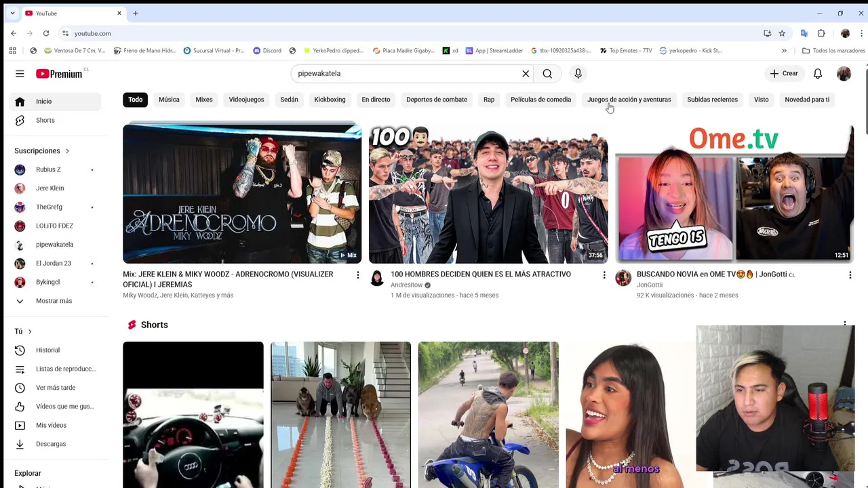Open options menu for ADRENOCROMO mix
Viewport: 868px width, 488px height.
click(358, 275)
